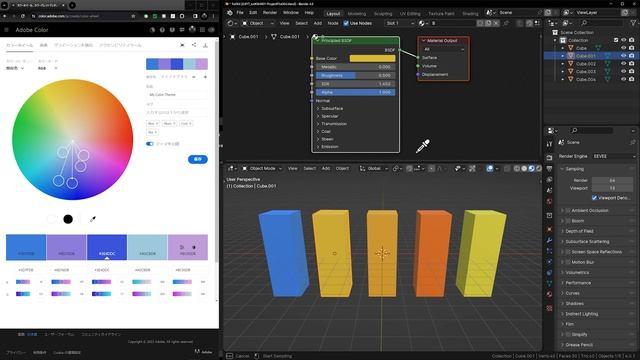Click the yellow Base Color swatch
The width and height of the screenshot is (640, 360).
pos(372,58)
